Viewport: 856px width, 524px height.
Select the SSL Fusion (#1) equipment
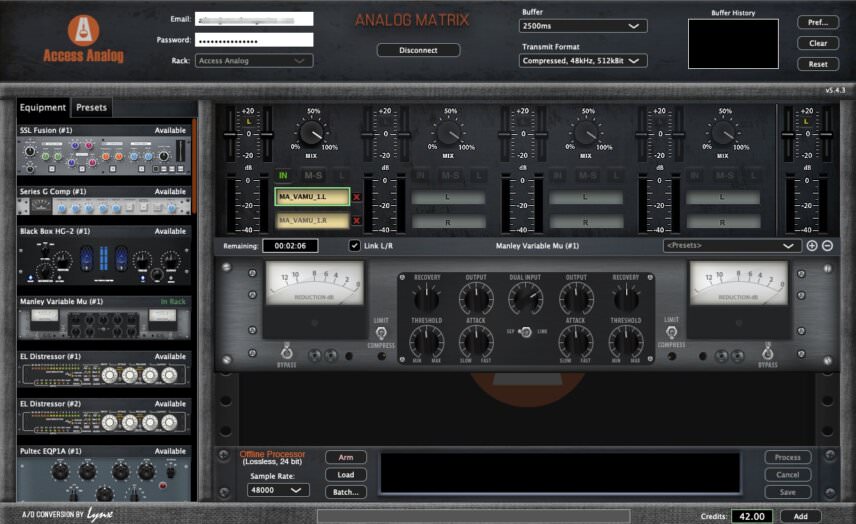point(104,150)
